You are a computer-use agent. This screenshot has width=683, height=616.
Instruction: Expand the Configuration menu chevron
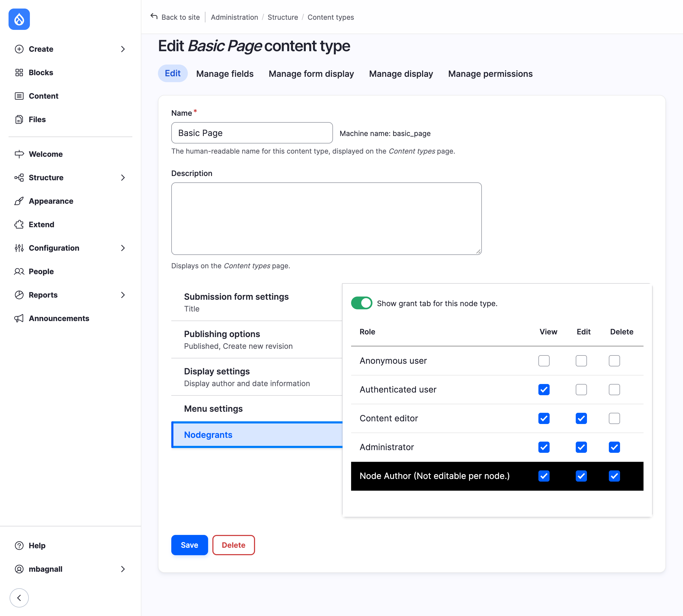pos(123,248)
